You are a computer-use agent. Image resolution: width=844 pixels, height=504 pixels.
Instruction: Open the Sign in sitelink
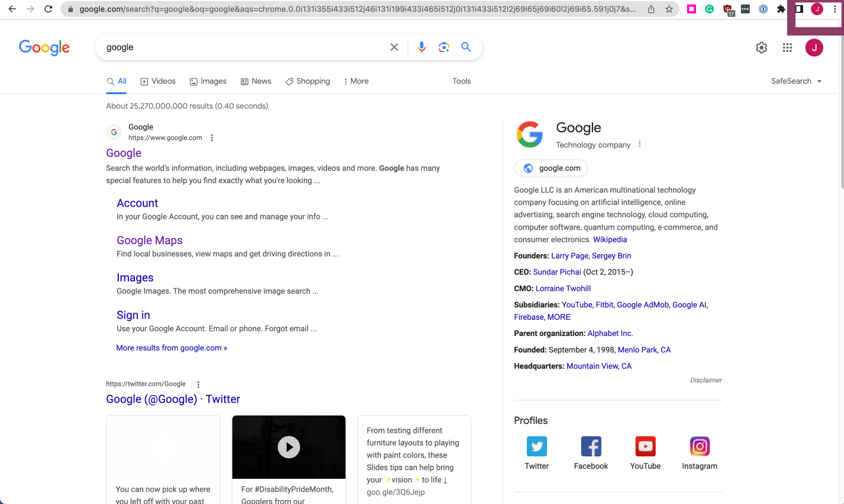click(133, 315)
